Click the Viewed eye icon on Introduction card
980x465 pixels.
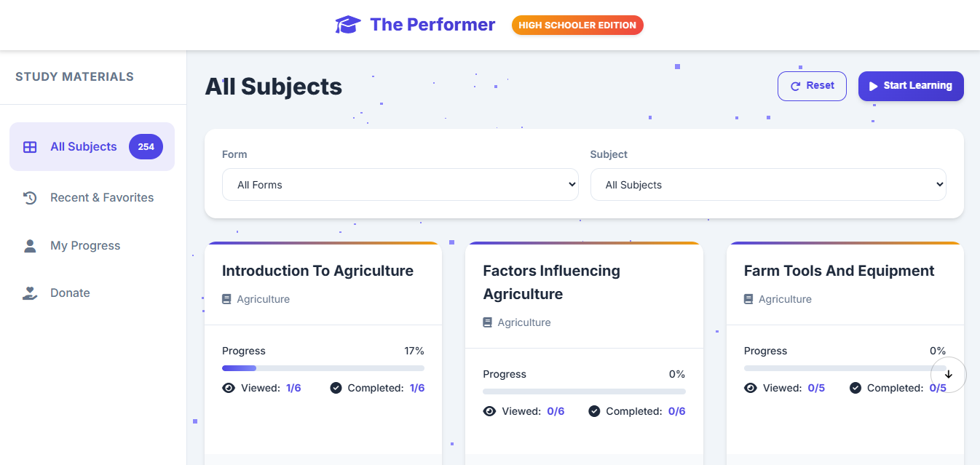(229, 388)
